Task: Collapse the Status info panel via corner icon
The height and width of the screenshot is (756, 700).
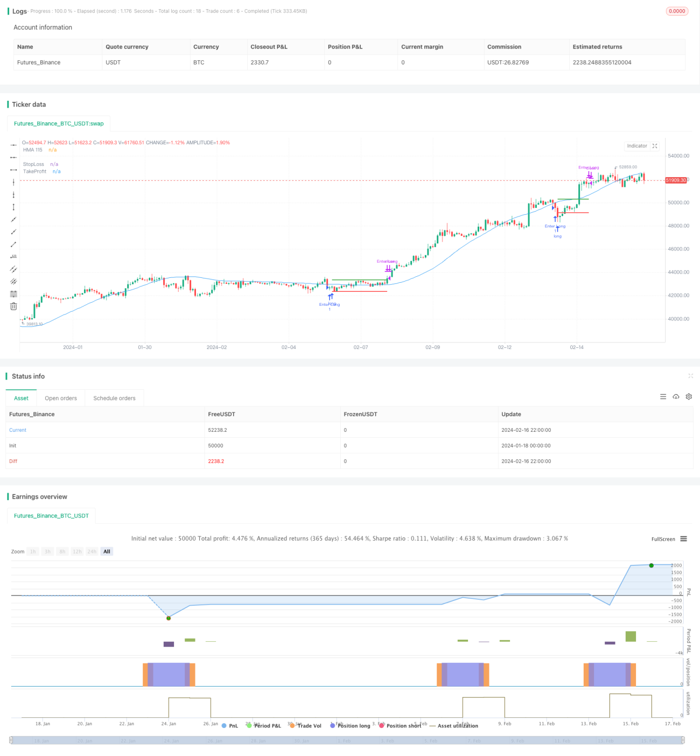Action: (690, 376)
